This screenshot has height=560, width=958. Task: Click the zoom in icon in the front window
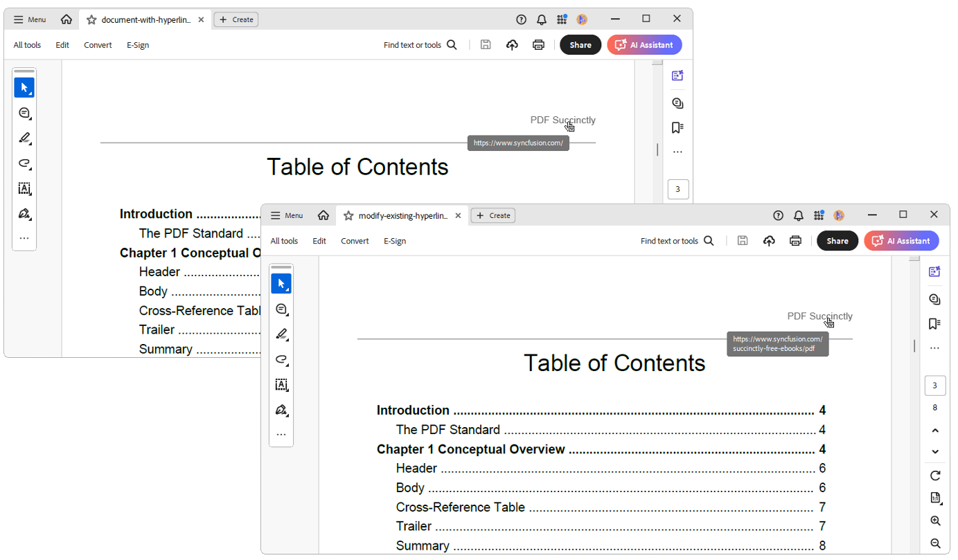[935, 521]
